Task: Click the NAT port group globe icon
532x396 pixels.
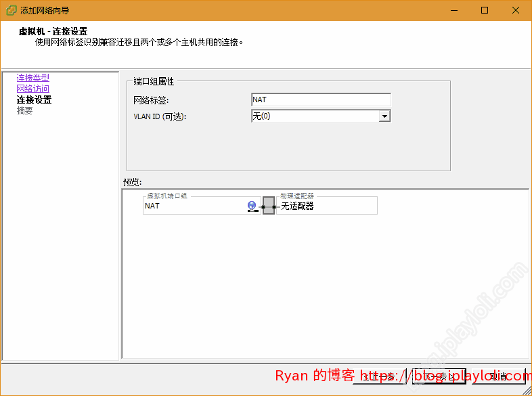Action: click(x=252, y=206)
